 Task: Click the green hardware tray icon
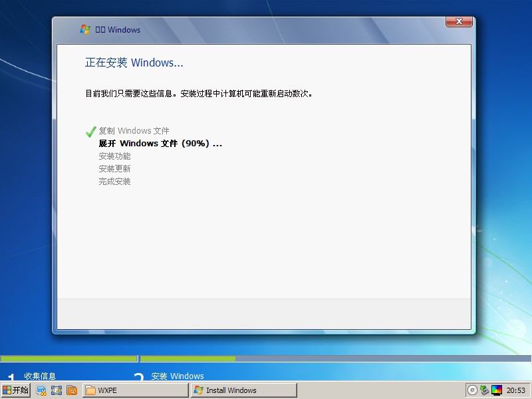(485, 390)
